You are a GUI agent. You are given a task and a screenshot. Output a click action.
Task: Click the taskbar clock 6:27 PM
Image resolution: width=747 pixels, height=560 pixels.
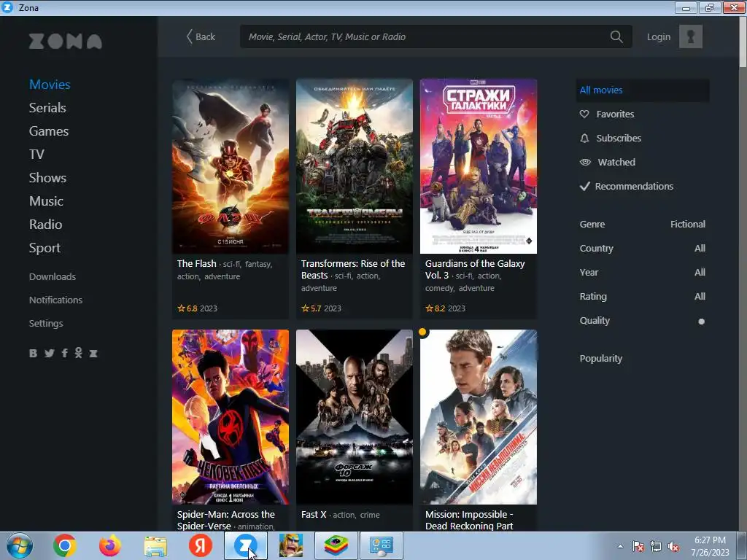(710, 540)
